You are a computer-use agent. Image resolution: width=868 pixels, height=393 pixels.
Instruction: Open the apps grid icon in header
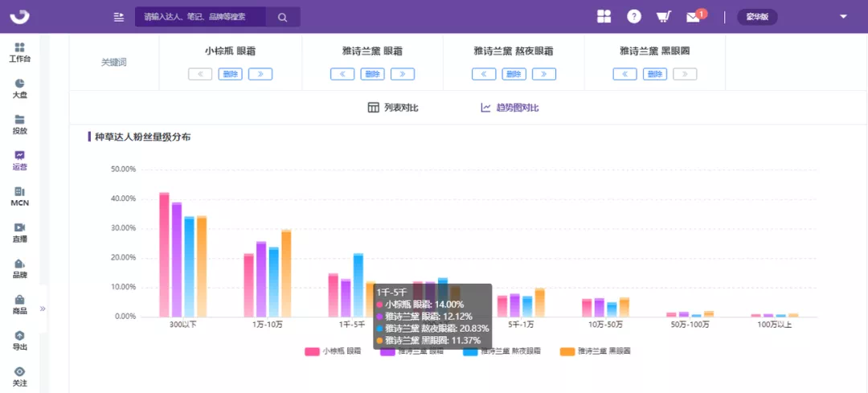click(604, 17)
